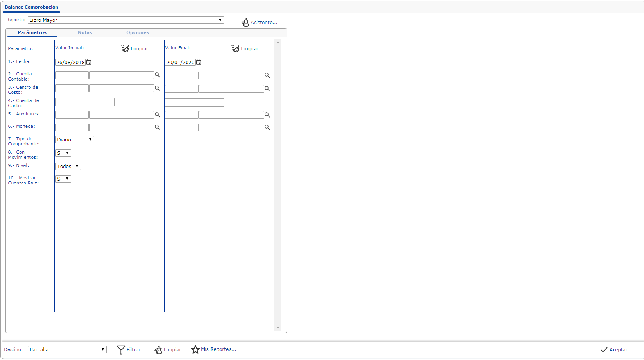This screenshot has width=644, height=360.
Task: Click final Cuenta Contable code field
Action: tap(182, 75)
